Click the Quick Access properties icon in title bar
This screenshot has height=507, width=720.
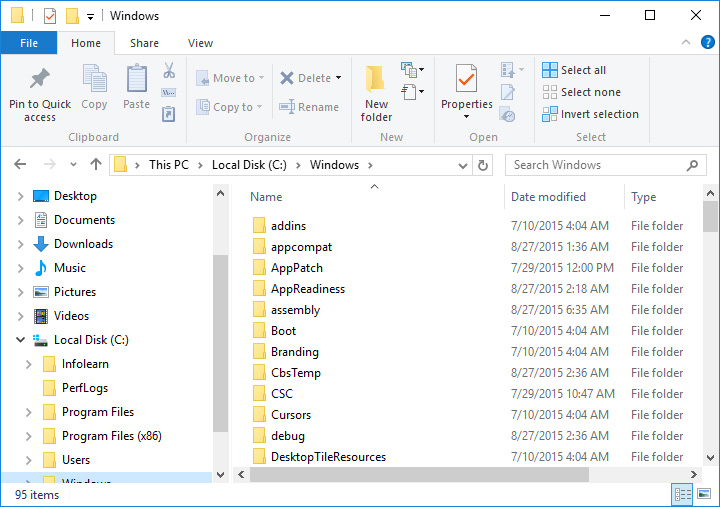[50, 17]
